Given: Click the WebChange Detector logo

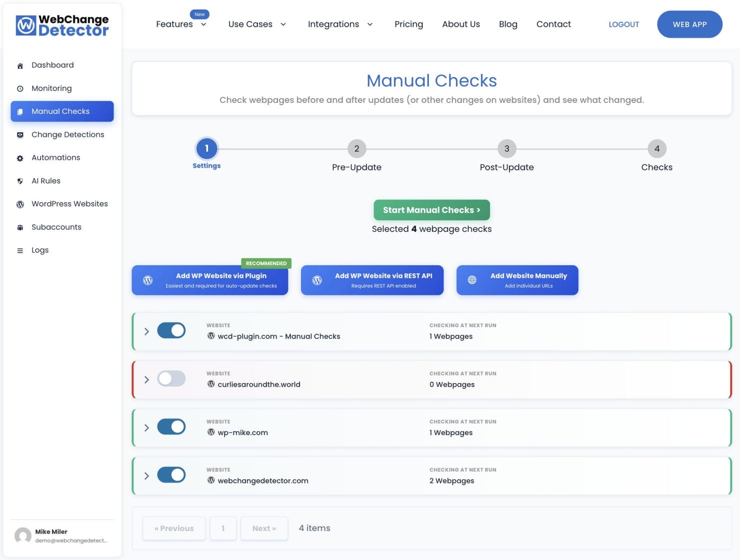Looking at the screenshot, I should [x=62, y=25].
